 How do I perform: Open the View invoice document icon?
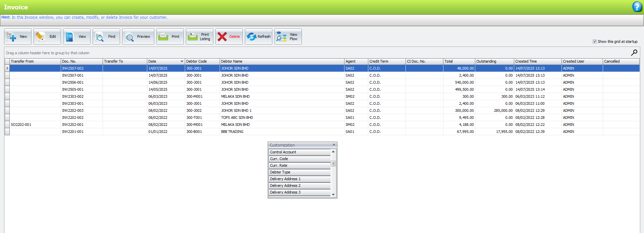70,36
